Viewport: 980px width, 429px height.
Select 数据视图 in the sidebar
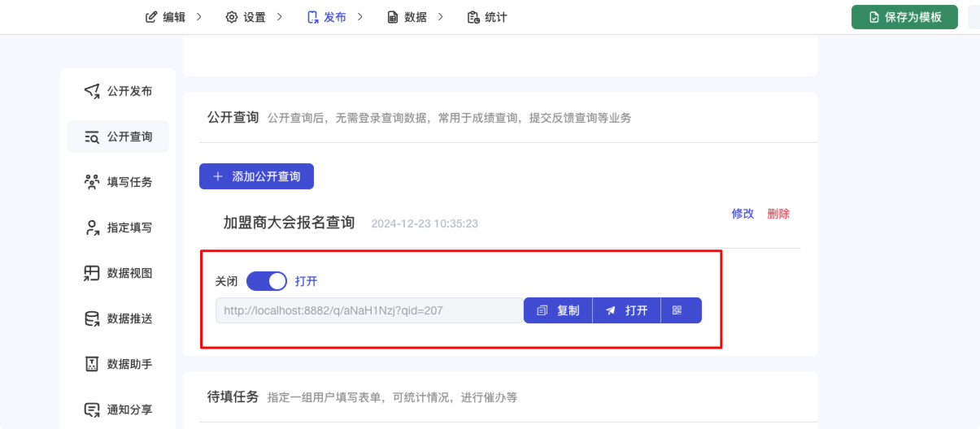tap(118, 273)
